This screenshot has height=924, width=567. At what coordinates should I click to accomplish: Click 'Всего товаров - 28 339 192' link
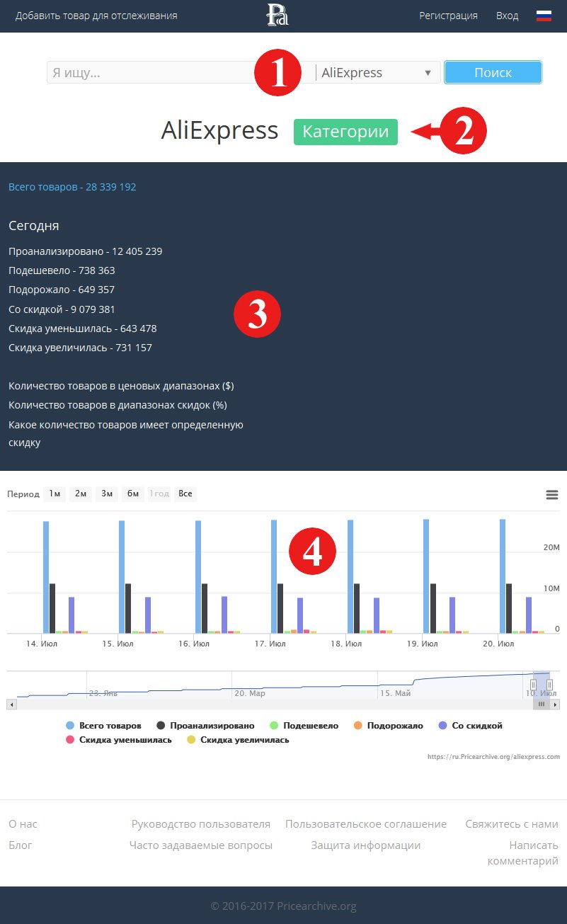72,187
